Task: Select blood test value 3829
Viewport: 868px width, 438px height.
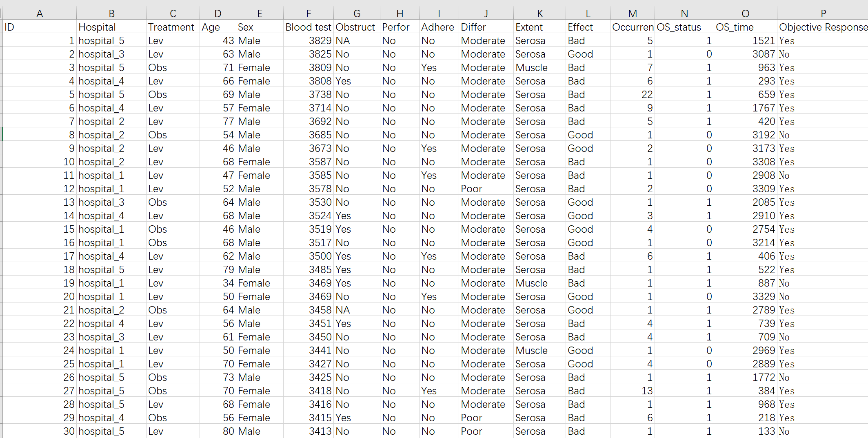Action: (309, 40)
